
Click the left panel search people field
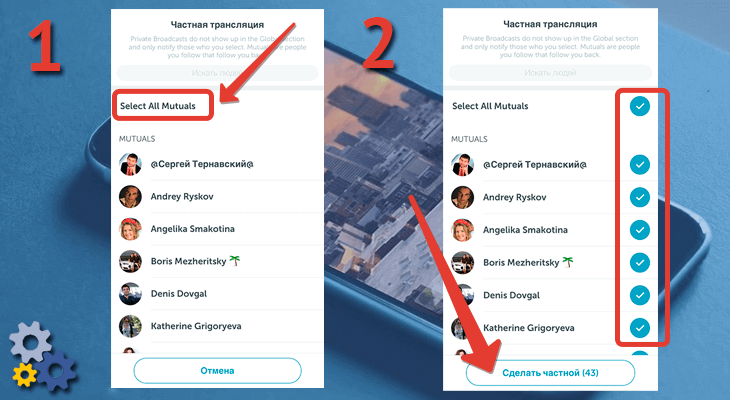click(x=217, y=73)
